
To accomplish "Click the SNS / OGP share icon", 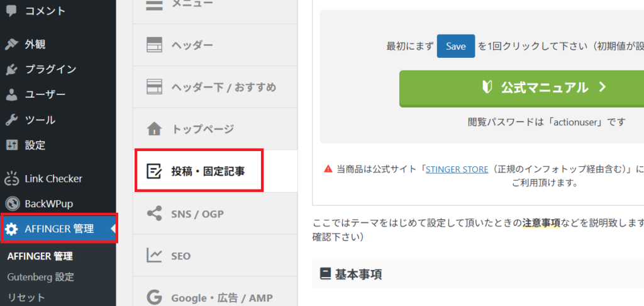I will [154, 214].
